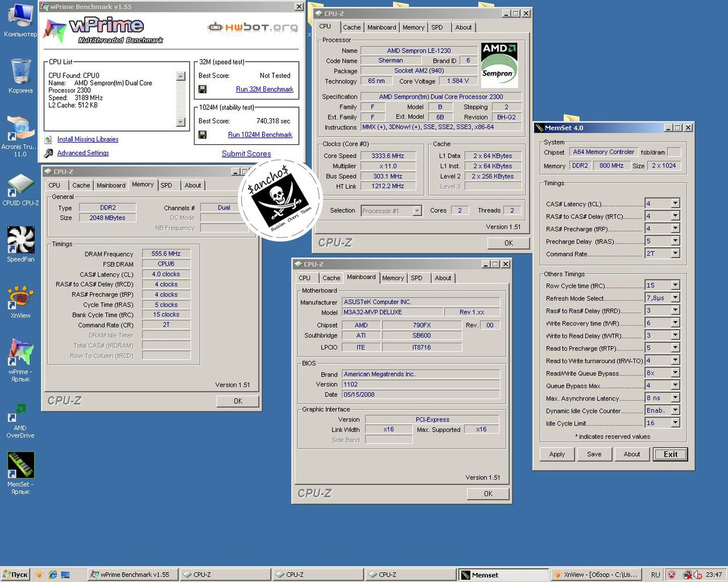Run the 32M Benchmark link

tap(264, 89)
